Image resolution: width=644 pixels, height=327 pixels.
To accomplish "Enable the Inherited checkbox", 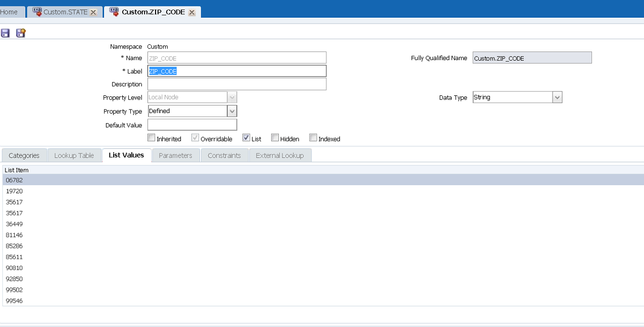I will click(151, 138).
